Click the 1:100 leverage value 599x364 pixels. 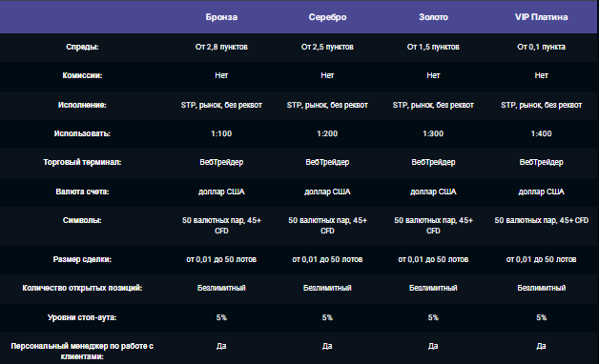pos(221,133)
